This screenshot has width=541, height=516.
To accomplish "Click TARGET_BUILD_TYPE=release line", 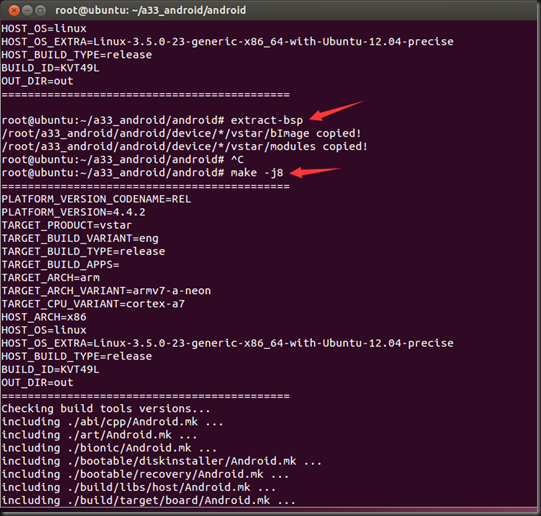I will (x=83, y=251).
